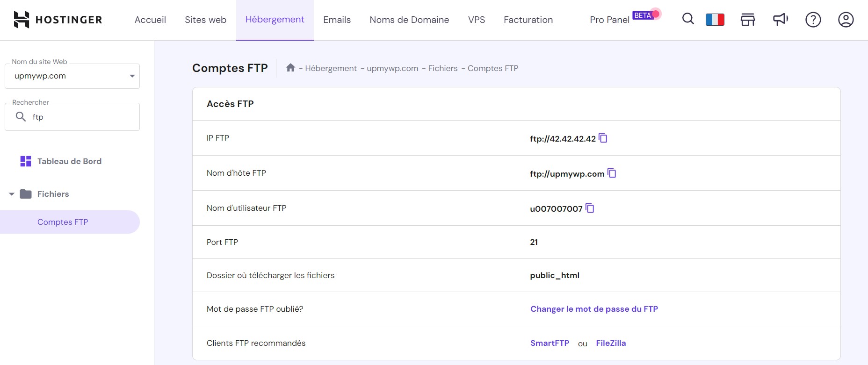Click the FTP port value 21
Image resolution: width=868 pixels, height=365 pixels.
click(534, 242)
